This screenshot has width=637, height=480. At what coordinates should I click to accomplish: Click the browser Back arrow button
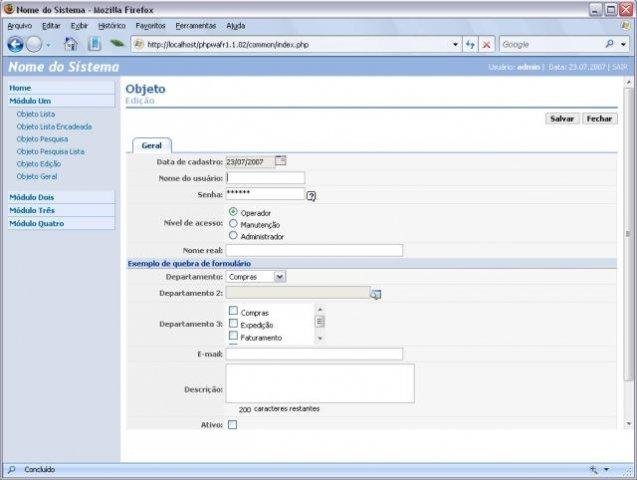tap(15, 44)
